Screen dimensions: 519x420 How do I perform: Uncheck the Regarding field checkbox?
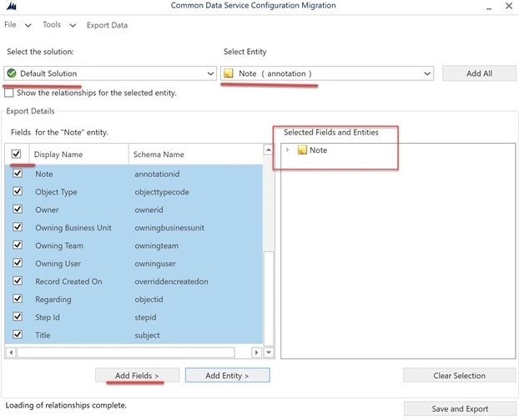pyautogui.click(x=18, y=298)
